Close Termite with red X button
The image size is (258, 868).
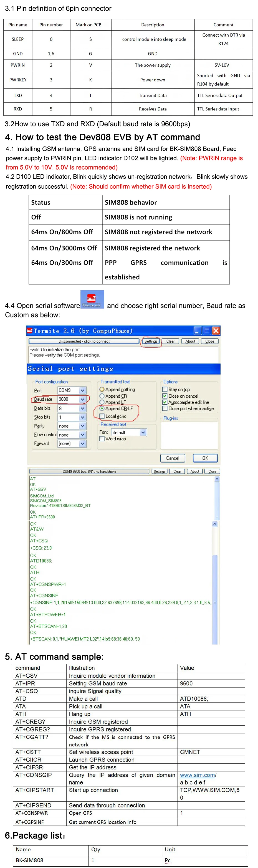coord(216,330)
